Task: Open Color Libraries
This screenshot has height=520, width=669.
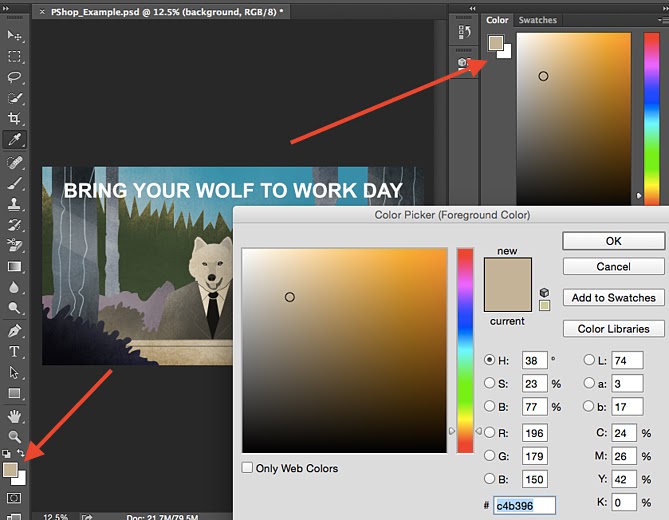Action: [614, 328]
